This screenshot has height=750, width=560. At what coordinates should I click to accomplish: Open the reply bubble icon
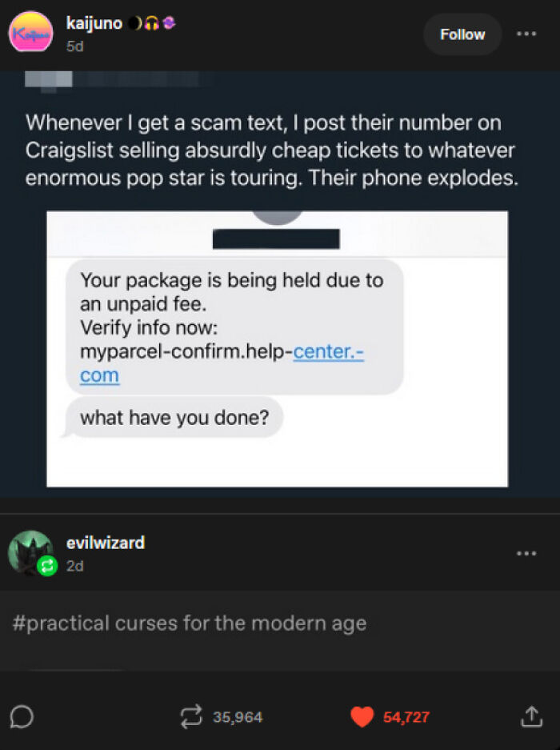(x=23, y=717)
